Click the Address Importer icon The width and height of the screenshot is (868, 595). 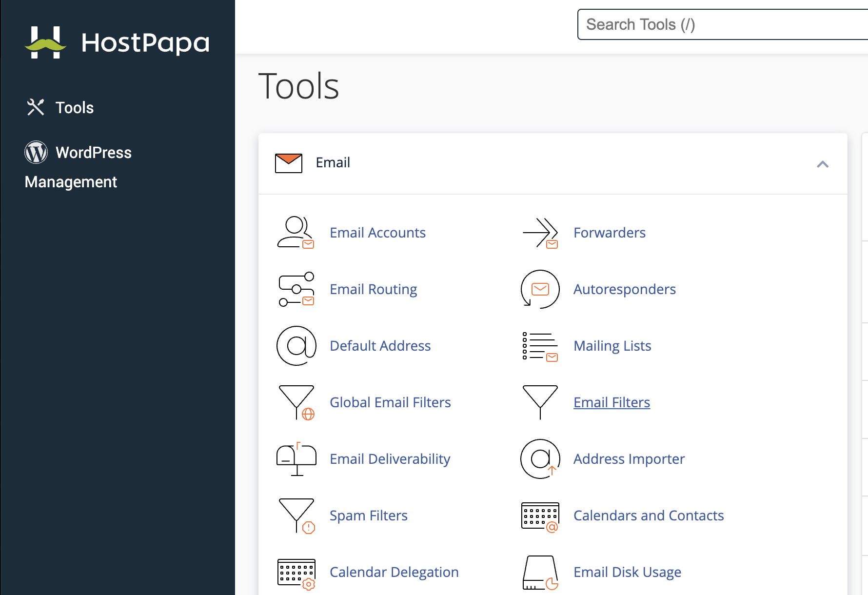[540, 459]
